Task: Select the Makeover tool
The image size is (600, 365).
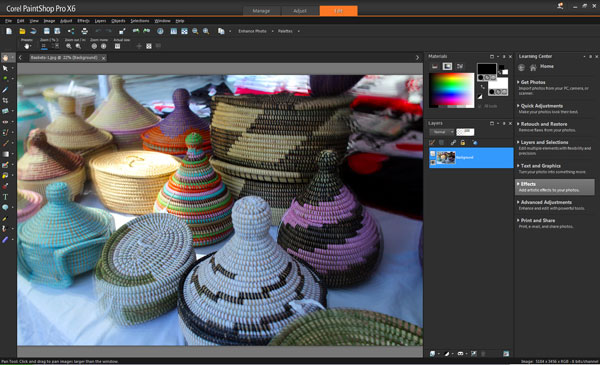Action: click(5, 132)
